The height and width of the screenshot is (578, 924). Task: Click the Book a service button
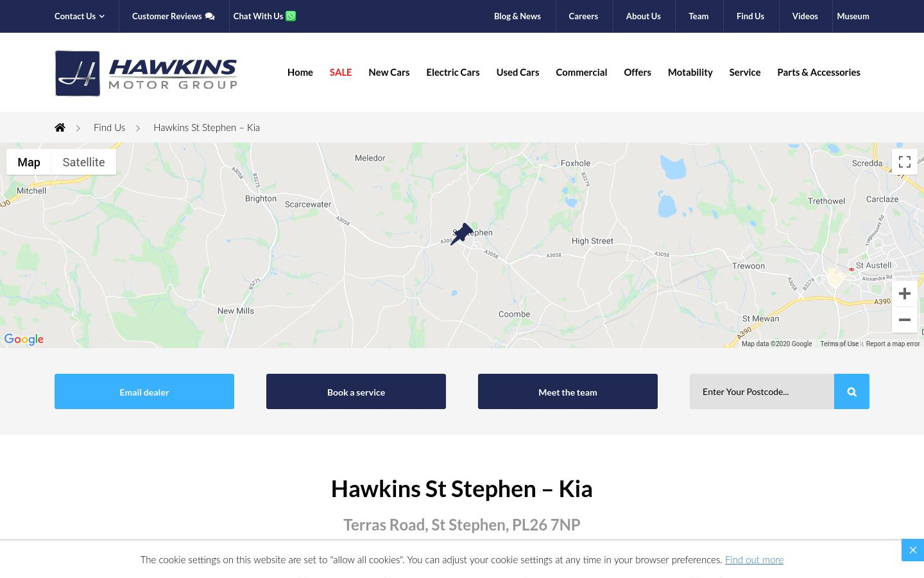point(356,392)
